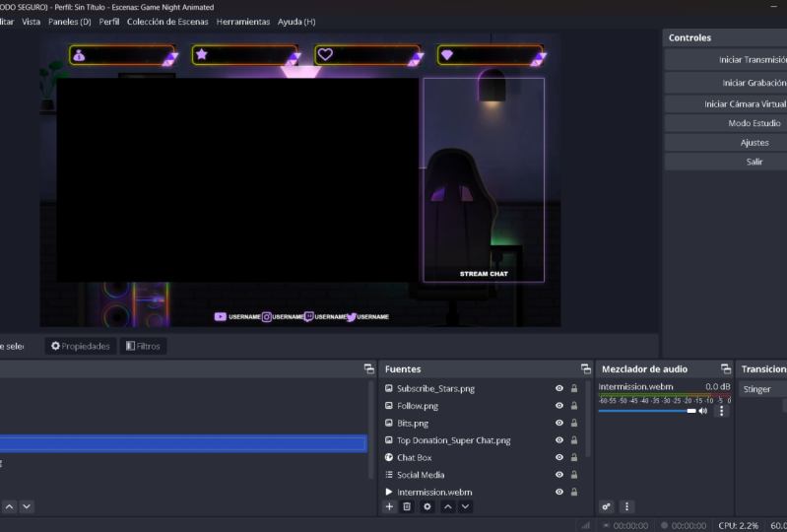Move source down in Fuentes list
Image resolution: width=787 pixels, height=532 pixels.
click(465, 506)
